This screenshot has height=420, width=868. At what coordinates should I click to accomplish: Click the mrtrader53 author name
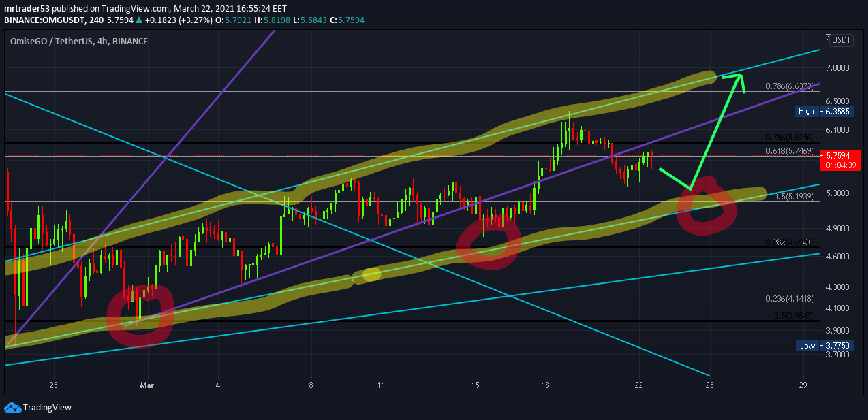[27, 9]
